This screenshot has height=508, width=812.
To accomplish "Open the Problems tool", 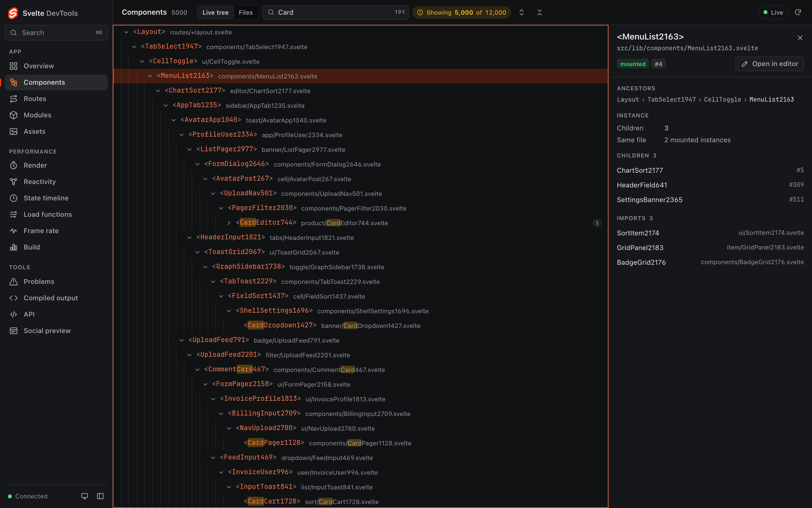I will coord(56,282).
